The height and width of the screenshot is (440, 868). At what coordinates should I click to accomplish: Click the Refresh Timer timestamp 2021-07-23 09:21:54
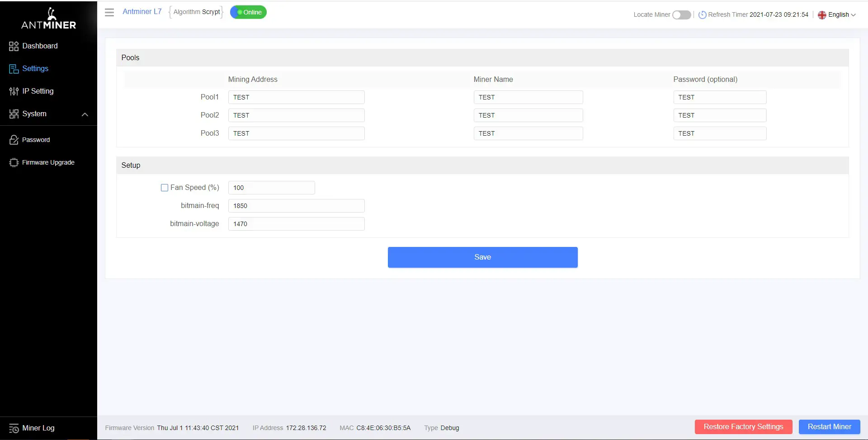click(779, 15)
